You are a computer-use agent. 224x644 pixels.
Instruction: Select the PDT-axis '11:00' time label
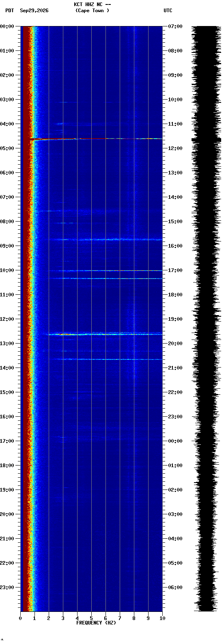[7, 295]
